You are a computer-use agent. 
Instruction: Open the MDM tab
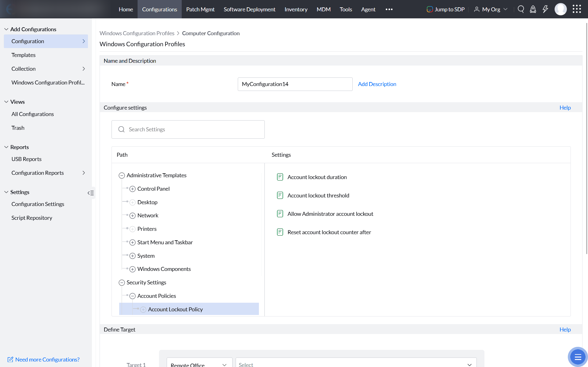[x=324, y=9]
